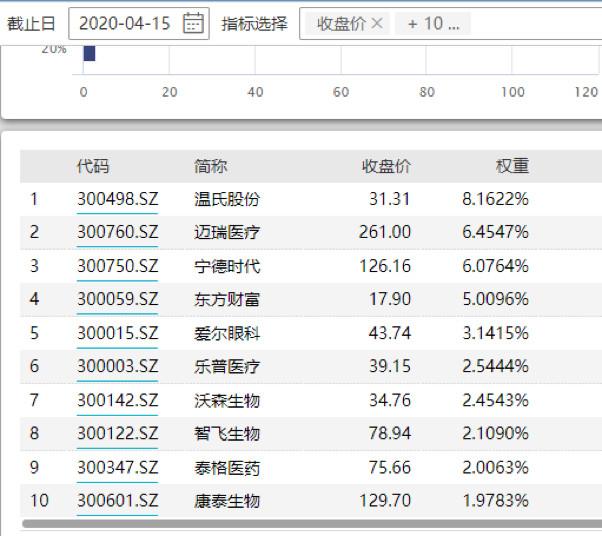This screenshot has width=602, height=536.
Task: Click the closing price 39.15
Action: 390,366
